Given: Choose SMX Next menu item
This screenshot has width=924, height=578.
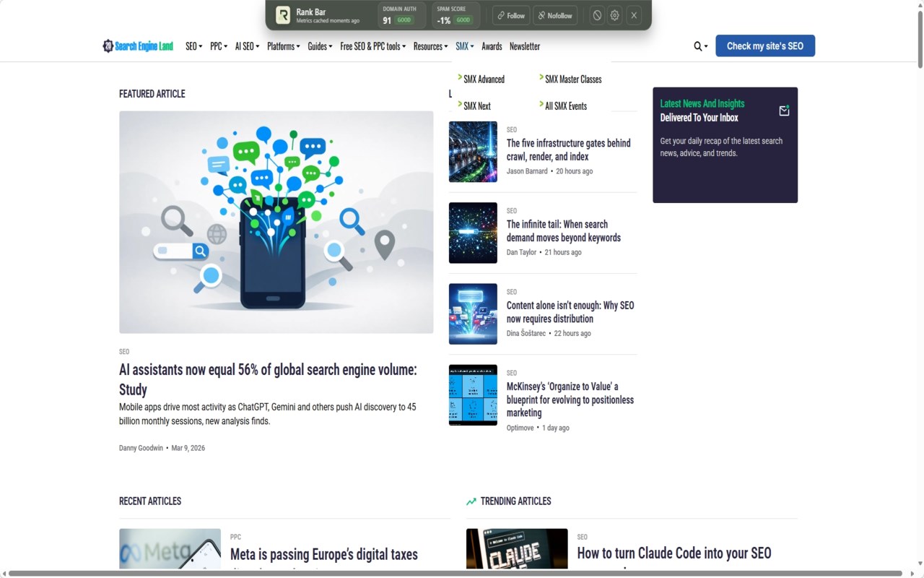Looking at the screenshot, I should (477, 106).
